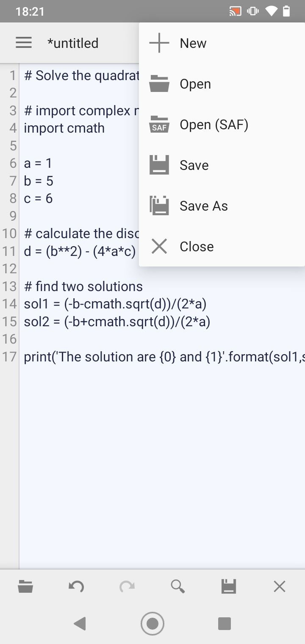Choose Close in the popup menu
Viewport: 305px width, 644px height.
pyautogui.click(x=222, y=247)
